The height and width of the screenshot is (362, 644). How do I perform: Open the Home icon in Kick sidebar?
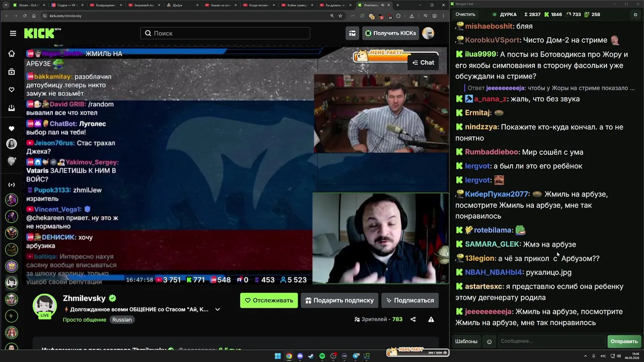[x=12, y=54]
